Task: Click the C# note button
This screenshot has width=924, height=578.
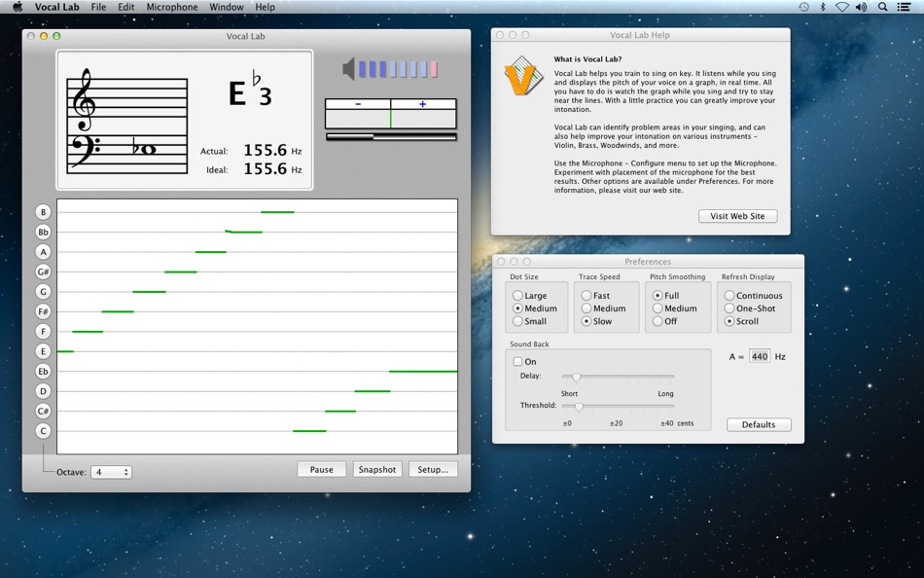Action: coord(43,411)
